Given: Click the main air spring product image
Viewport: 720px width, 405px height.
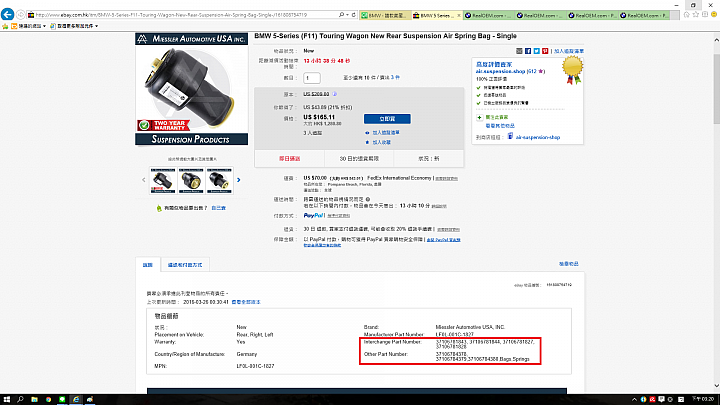Looking at the screenshot, I should tap(191, 89).
